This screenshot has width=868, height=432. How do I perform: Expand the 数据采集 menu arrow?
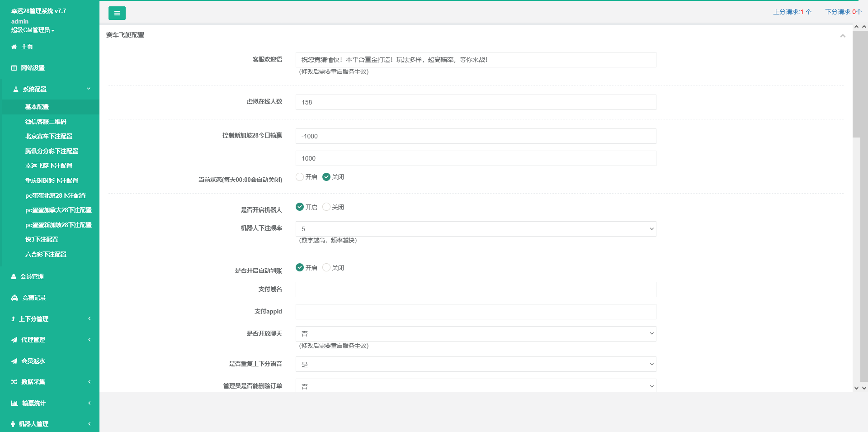pyautogui.click(x=90, y=381)
